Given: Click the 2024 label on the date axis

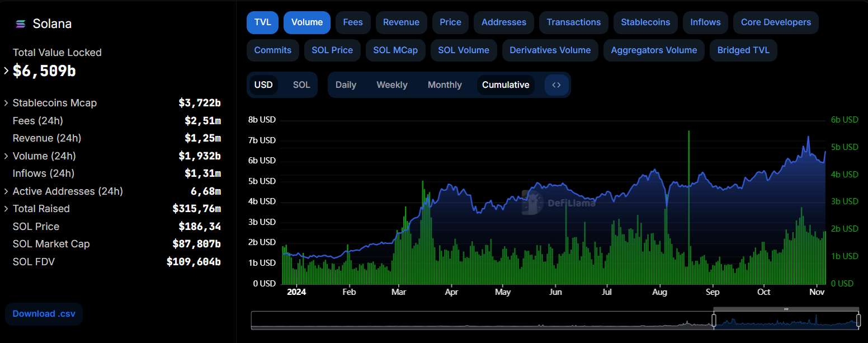Looking at the screenshot, I should pos(296,292).
